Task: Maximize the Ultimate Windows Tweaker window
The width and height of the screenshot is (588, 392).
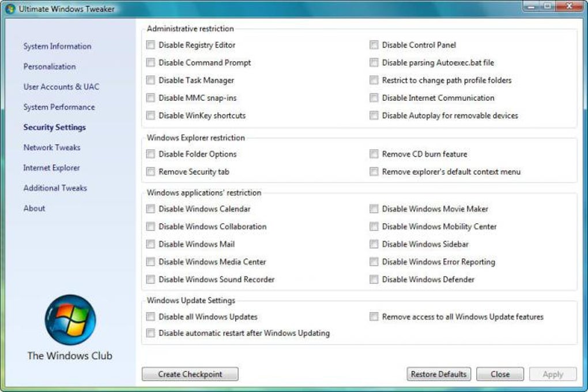Action: pos(548,6)
